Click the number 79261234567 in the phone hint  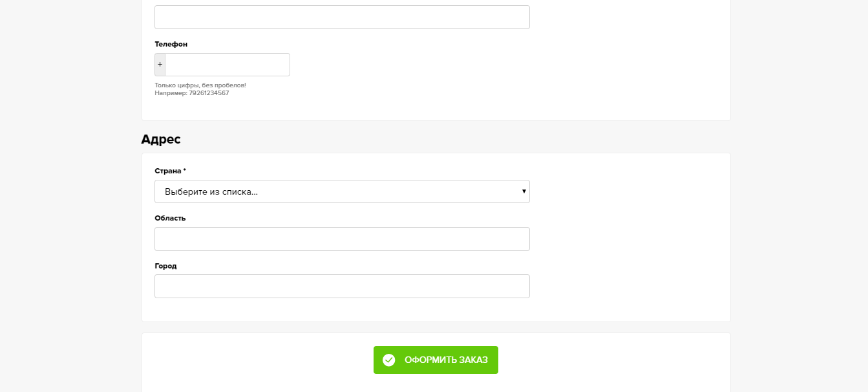click(x=209, y=93)
